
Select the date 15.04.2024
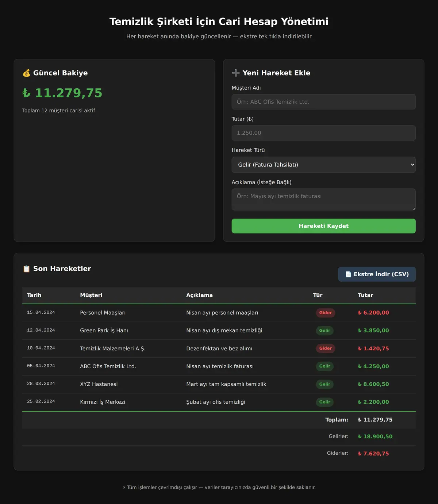point(41,312)
